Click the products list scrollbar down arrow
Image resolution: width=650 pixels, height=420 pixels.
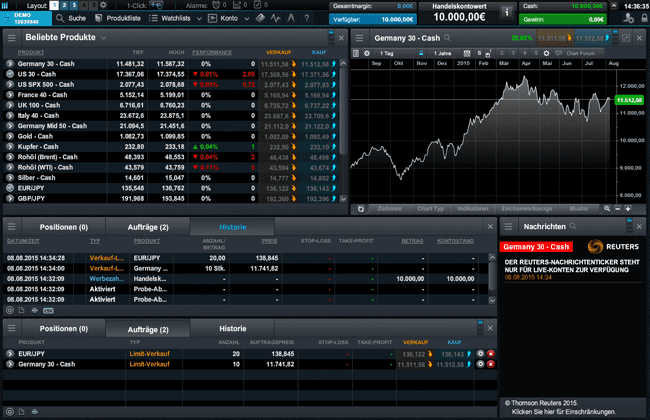[x=343, y=199]
